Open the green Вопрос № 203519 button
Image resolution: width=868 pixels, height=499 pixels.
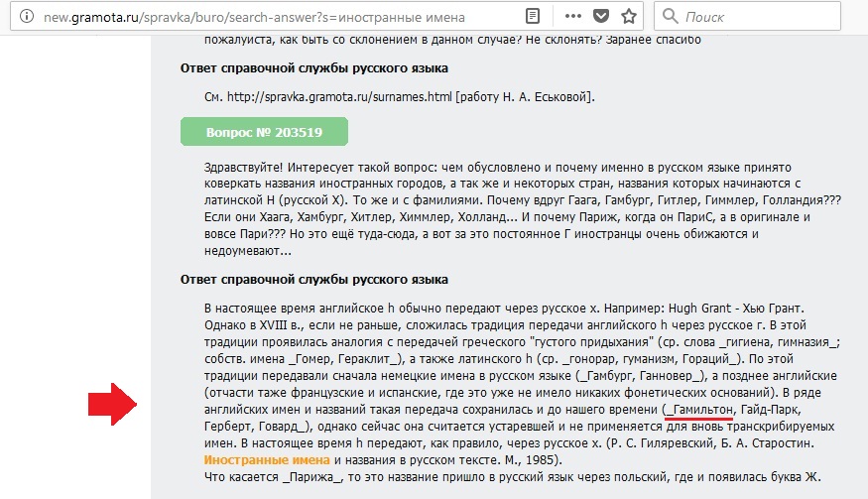click(x=264, y=131)
